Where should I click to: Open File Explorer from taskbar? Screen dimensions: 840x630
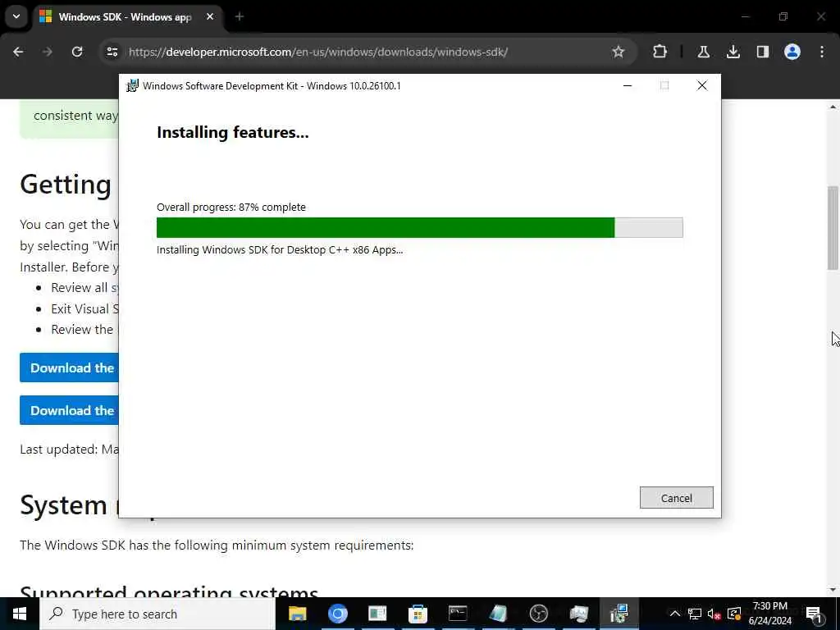pyautogui.click(x=297, y=614)
